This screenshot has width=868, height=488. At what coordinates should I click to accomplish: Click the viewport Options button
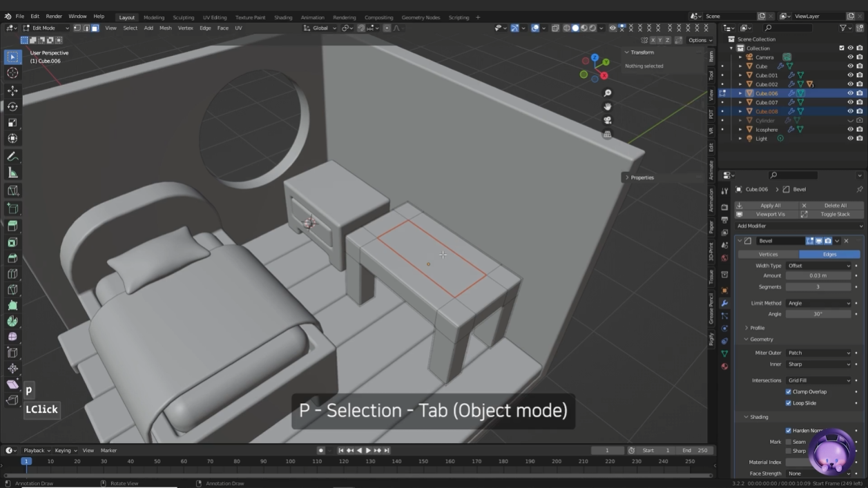pos(700,40)
